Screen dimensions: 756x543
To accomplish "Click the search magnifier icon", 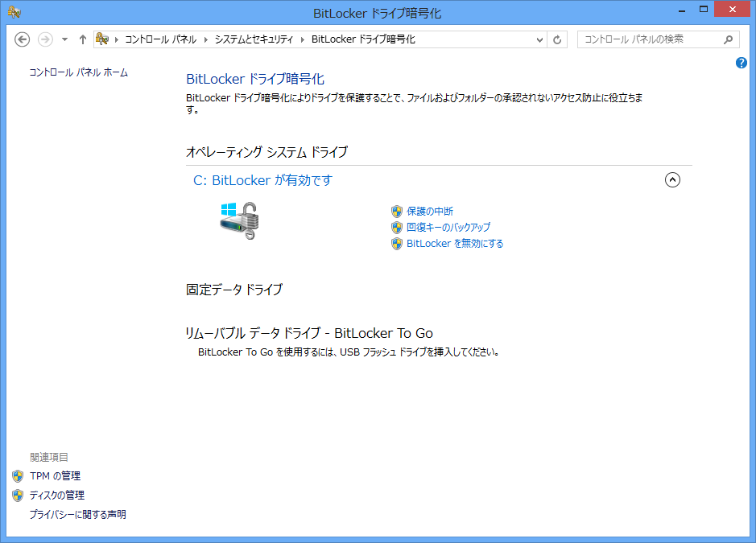I will pos(729,39).
